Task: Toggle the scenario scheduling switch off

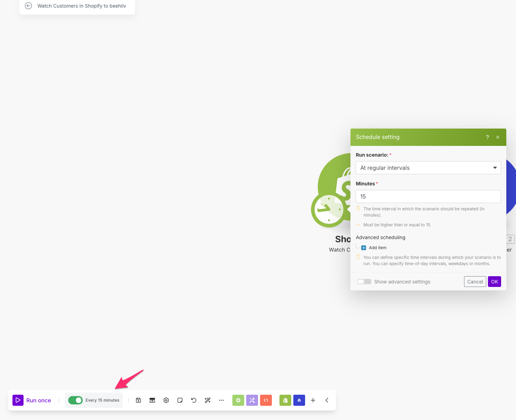Action: pyautogui.click(x=75, y=400)
